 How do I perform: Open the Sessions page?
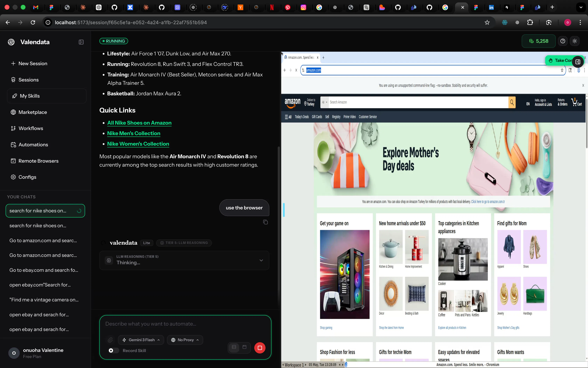pos(25,80)
